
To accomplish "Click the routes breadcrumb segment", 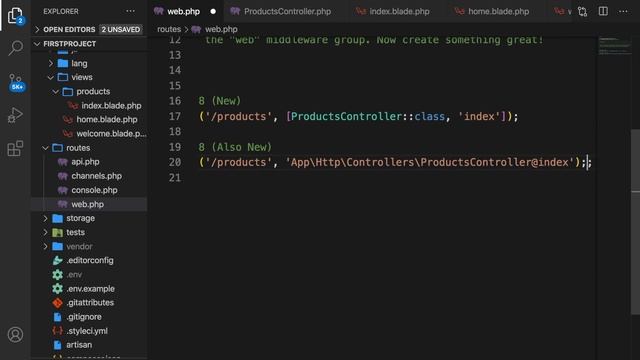I will click(169, 29).
